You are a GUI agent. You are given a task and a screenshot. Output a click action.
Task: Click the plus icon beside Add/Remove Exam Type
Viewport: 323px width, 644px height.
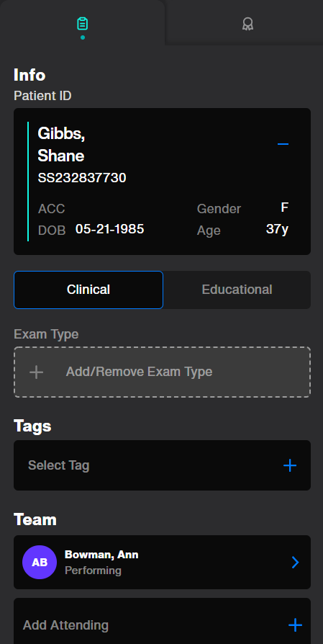tap(37, 372)
